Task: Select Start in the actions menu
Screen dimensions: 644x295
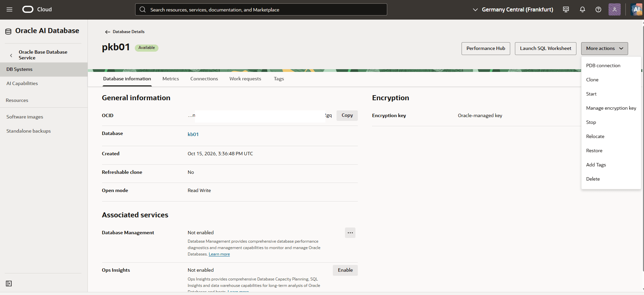Action: 611,94
